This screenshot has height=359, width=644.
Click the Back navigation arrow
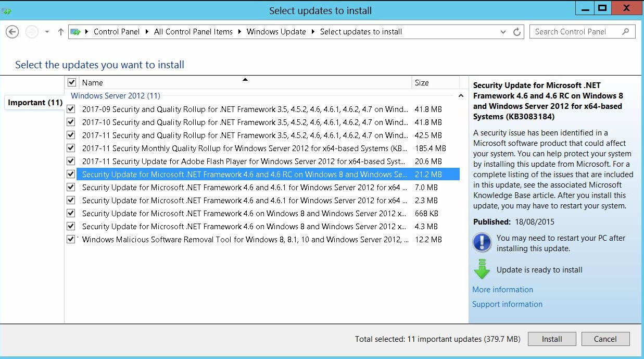pos(12,32)
